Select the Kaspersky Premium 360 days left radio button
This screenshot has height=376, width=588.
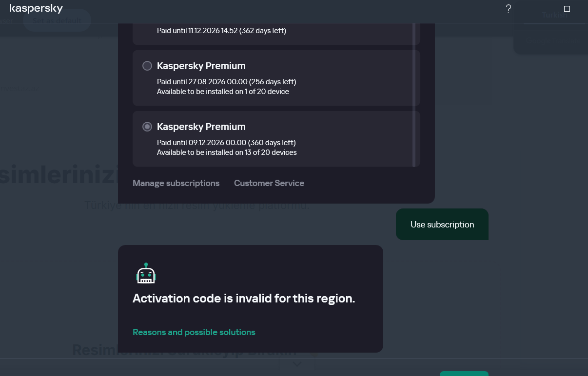point(147,127)
